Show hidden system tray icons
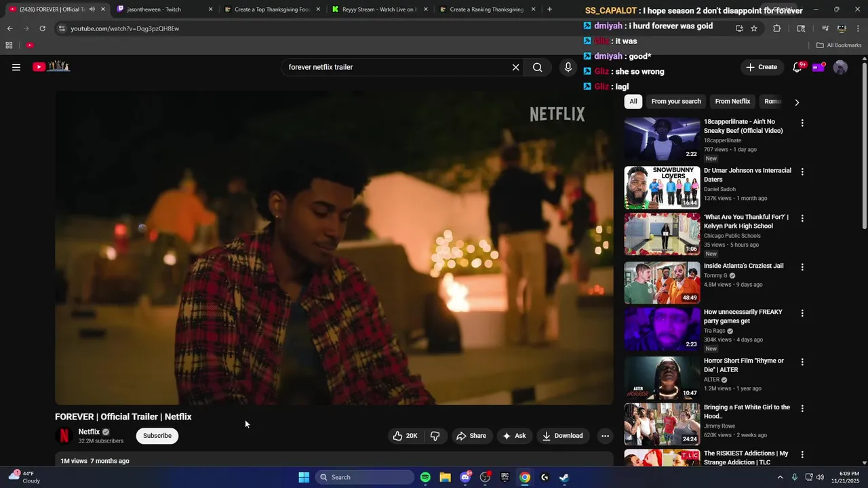This screenshot has width=868, height=488. point(780,477)
